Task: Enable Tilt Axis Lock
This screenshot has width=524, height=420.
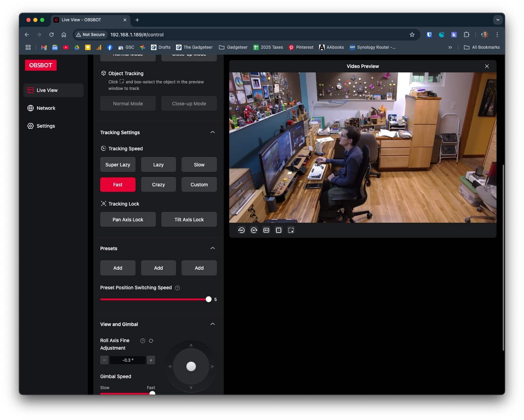Action: [189, 220]
